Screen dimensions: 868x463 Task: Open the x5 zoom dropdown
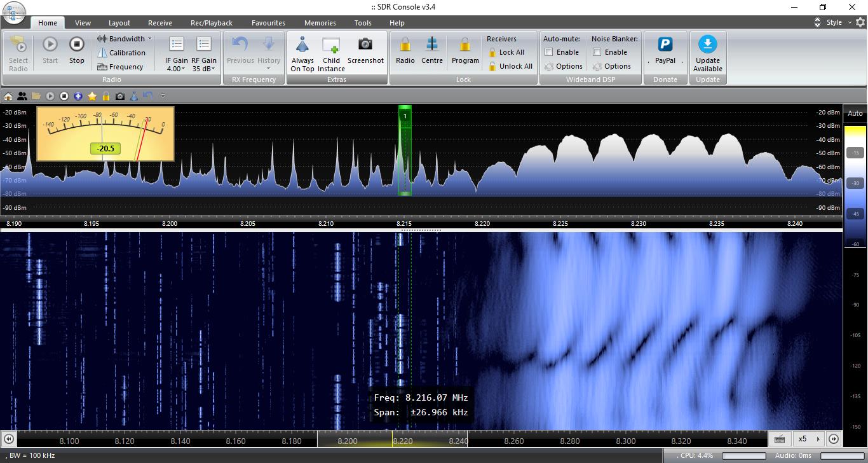pos(808,439)
